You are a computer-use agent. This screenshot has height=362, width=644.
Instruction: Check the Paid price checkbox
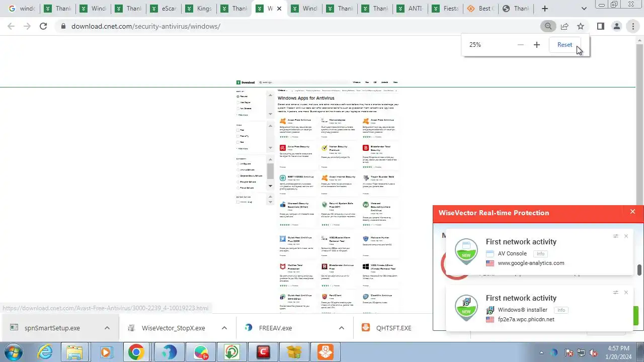238,142
